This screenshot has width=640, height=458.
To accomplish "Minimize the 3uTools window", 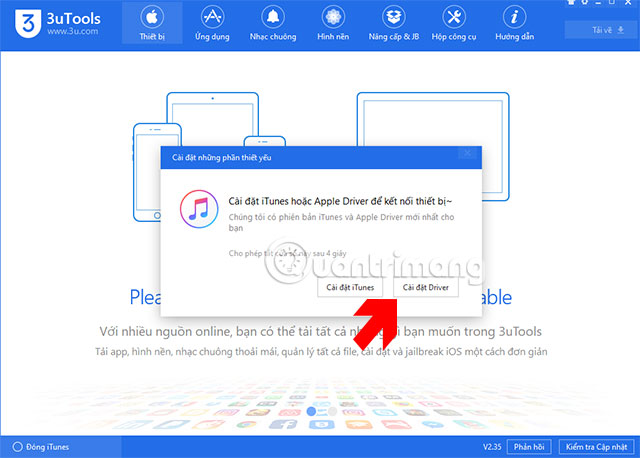I will 598,2.
